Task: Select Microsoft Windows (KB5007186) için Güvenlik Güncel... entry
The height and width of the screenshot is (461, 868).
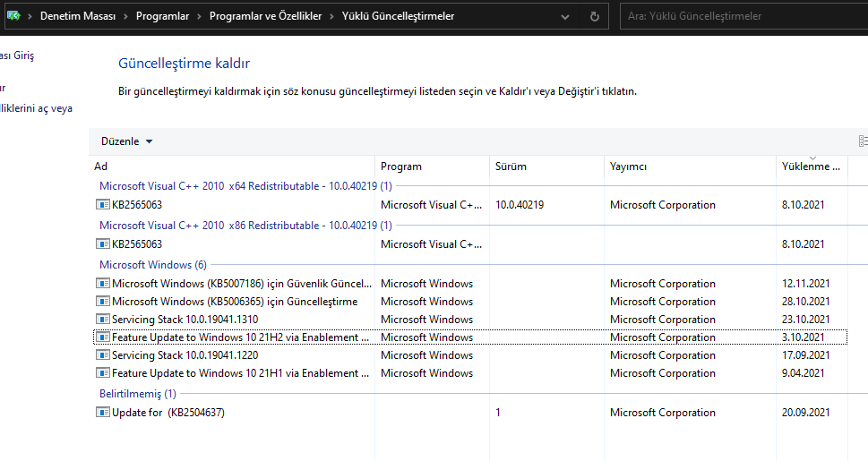Action: pos(242,284)
